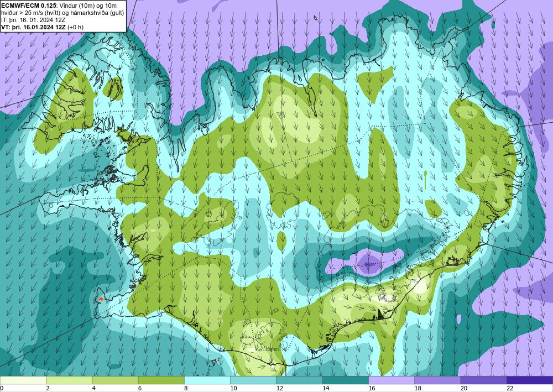Click the legend label '8'

point(186,388)
